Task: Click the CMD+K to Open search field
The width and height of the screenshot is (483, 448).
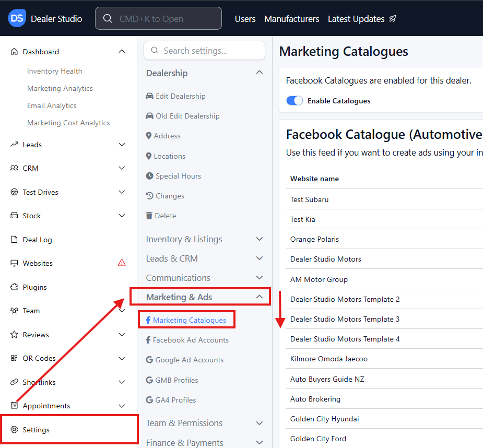Action: 158,18
